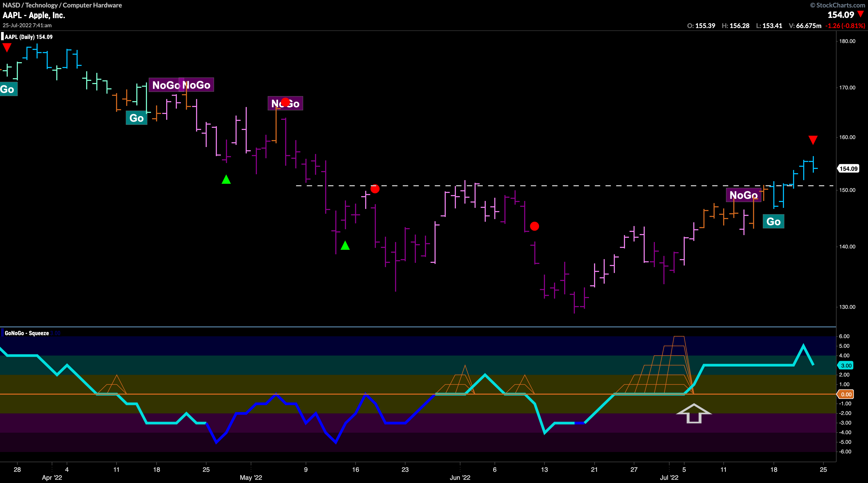Click the 130.00 price axis label
868x483 pixels.
coord(847,307)
